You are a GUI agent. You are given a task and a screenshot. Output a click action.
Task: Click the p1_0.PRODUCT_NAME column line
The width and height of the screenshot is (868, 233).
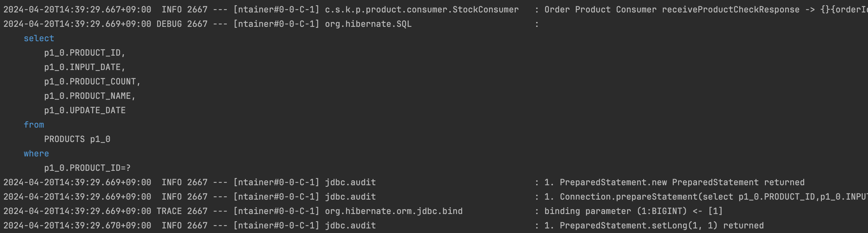(x=90, y=96)
